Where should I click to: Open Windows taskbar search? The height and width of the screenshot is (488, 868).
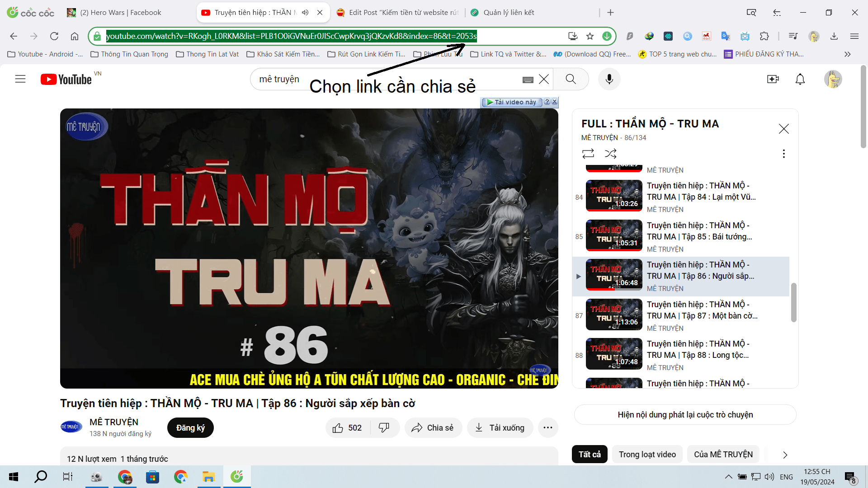41,477
